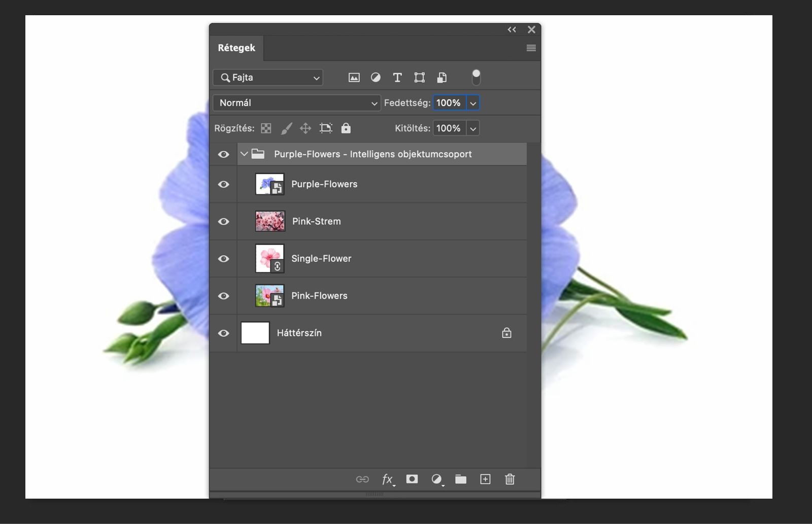The width and height of the screenshot is (812, 524).
Task: Create a new layer
Action: point(485,479)
